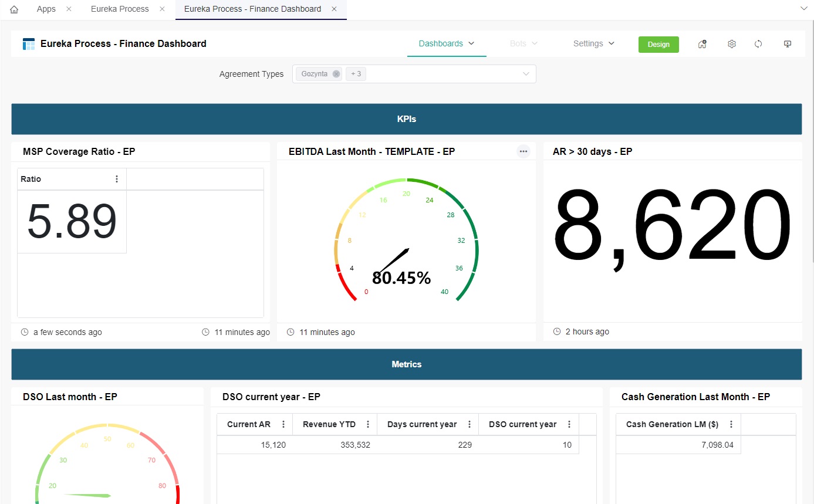This screenshot has width=814, height=504.
Task: Click the +3 chip to view more agreement types
Action: [x=355, y=73]
